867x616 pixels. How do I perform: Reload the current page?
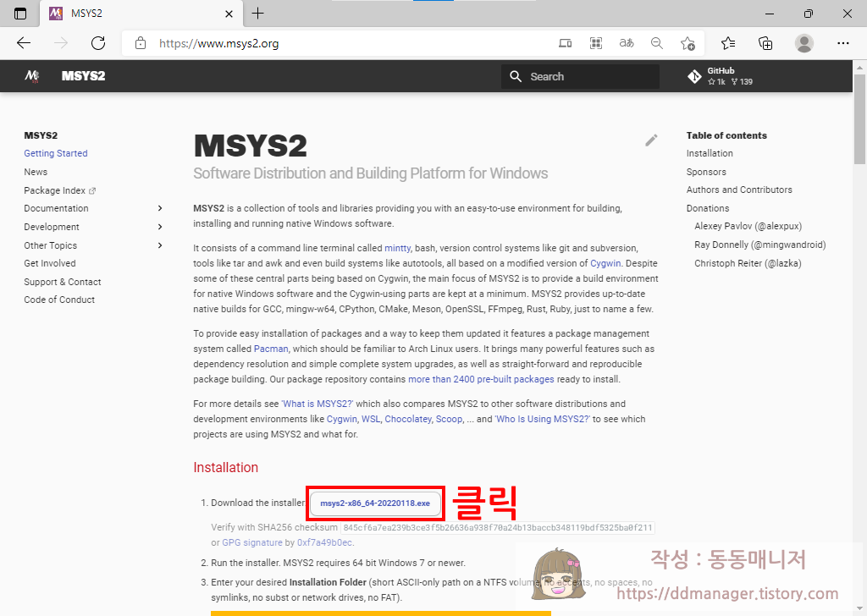[98, 43]
